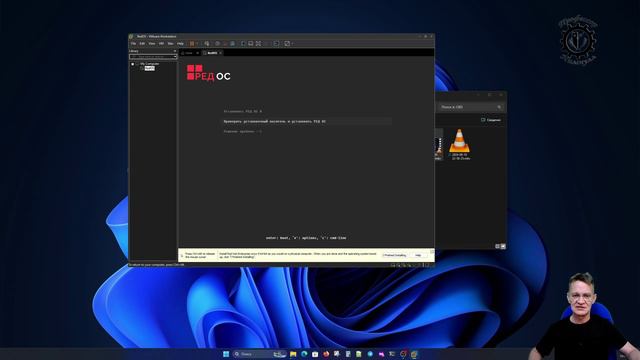Open the Edit menu
The height and width of the screenshot is (360, 640).
click(x=142, y=43)
